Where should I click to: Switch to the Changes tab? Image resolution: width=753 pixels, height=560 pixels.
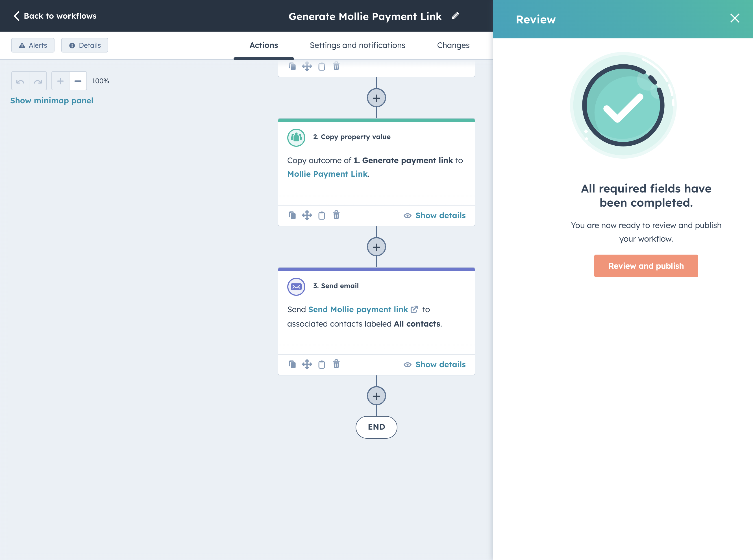(x=453, y=45)
